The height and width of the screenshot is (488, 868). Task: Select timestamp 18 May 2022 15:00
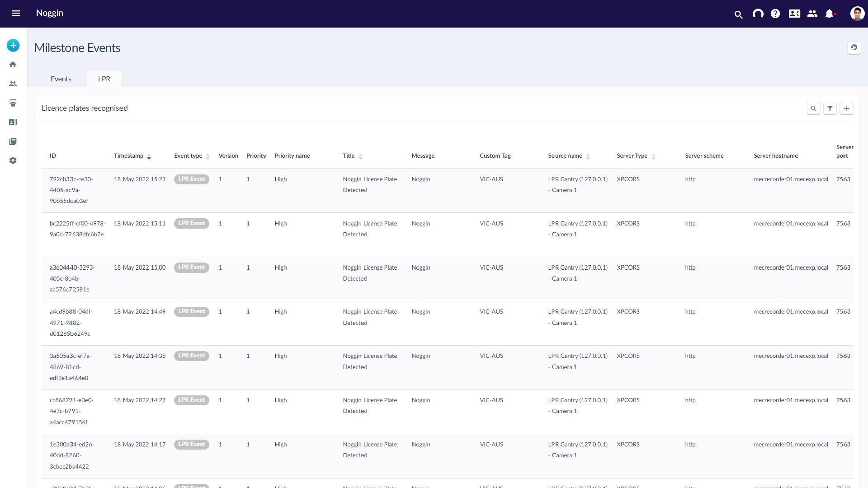[x=140, y=268]
